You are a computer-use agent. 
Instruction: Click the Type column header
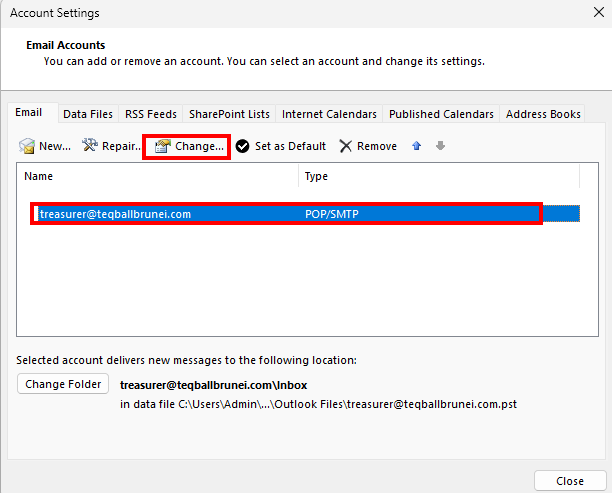(438, 176)
